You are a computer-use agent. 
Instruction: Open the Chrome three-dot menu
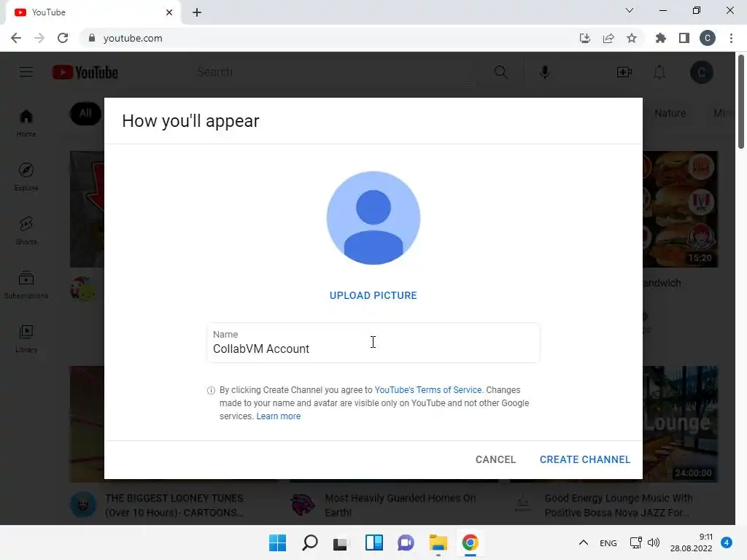click(731, 38)
